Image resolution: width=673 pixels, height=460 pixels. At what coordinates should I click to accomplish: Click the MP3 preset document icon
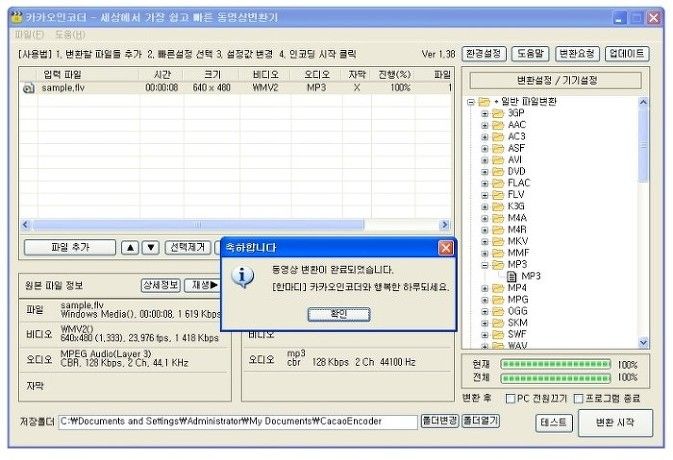[x=512, y=276]
